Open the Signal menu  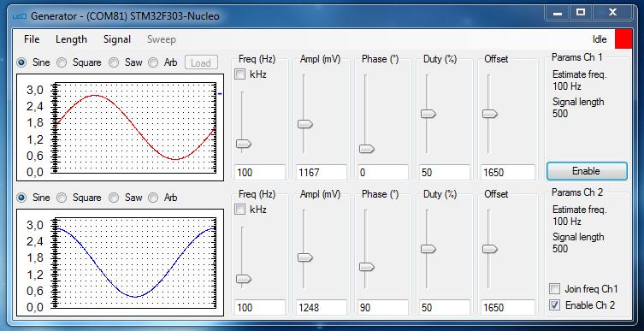coord(117,39)
